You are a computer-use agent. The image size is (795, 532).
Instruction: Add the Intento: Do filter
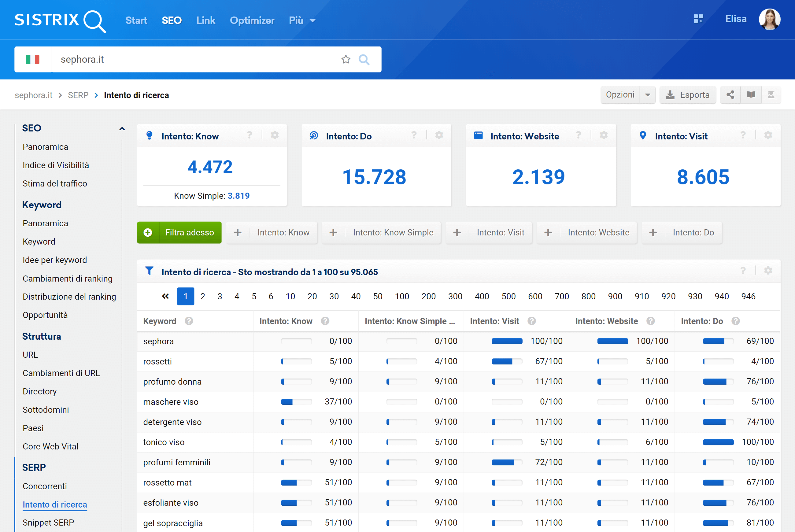click(x=682, y=232)
